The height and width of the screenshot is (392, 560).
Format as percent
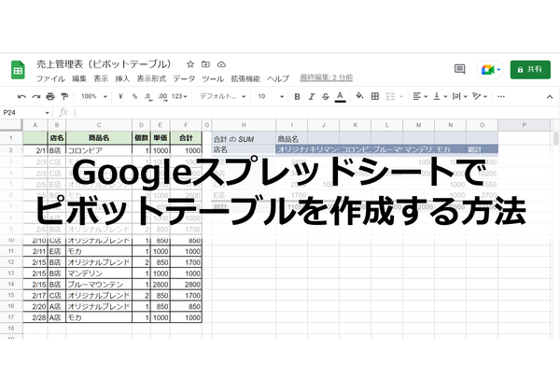point(134,96)
